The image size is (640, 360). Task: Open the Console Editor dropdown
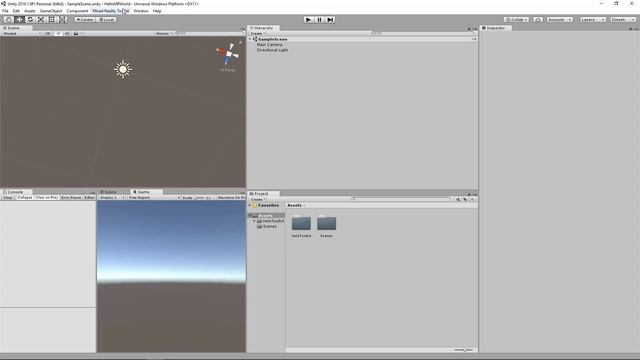[89, 198]
